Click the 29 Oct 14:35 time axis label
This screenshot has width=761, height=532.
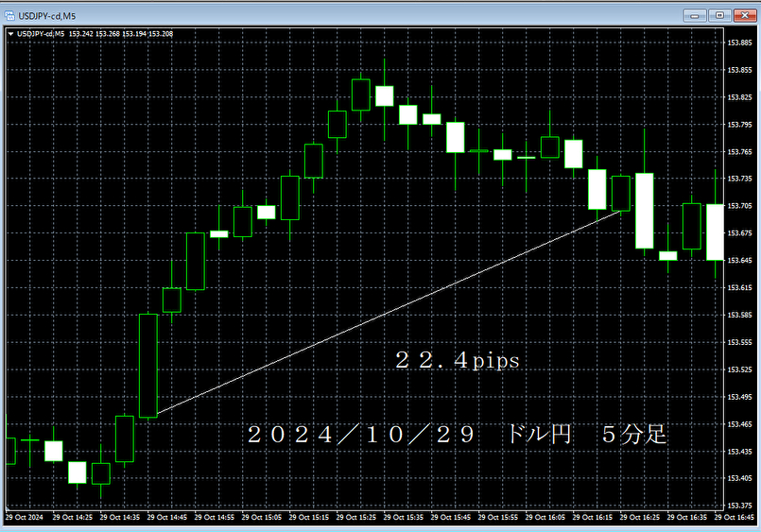tap(119, 517)
